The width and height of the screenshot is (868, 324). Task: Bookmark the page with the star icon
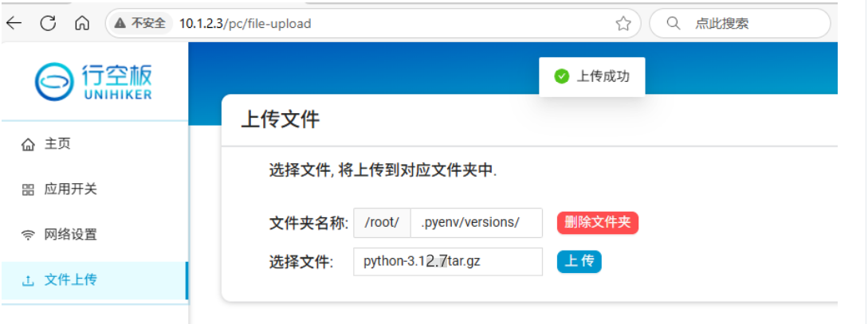click(x=623, y=23)
